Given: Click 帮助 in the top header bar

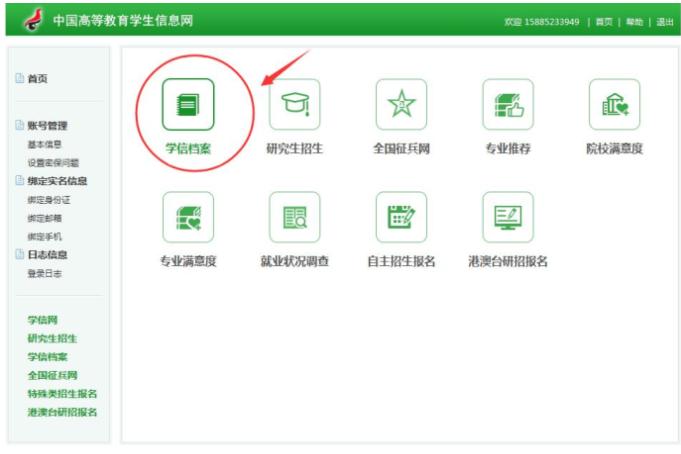Looking at the screenshot, I should click(x=635, y=22).
